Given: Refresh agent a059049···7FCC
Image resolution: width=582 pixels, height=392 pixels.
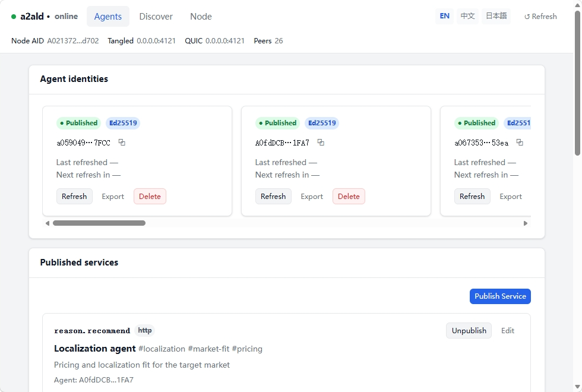Looking at the screenshot, I should [74, 197].
